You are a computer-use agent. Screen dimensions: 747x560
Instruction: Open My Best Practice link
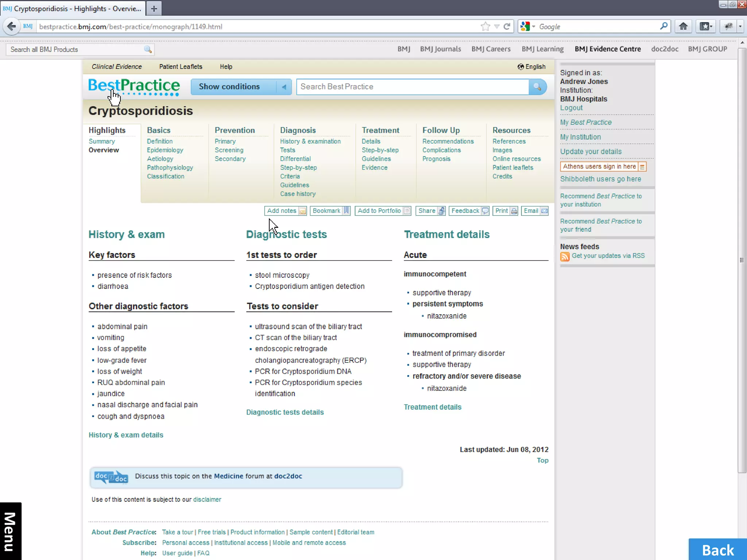click(x=586, y=122)
